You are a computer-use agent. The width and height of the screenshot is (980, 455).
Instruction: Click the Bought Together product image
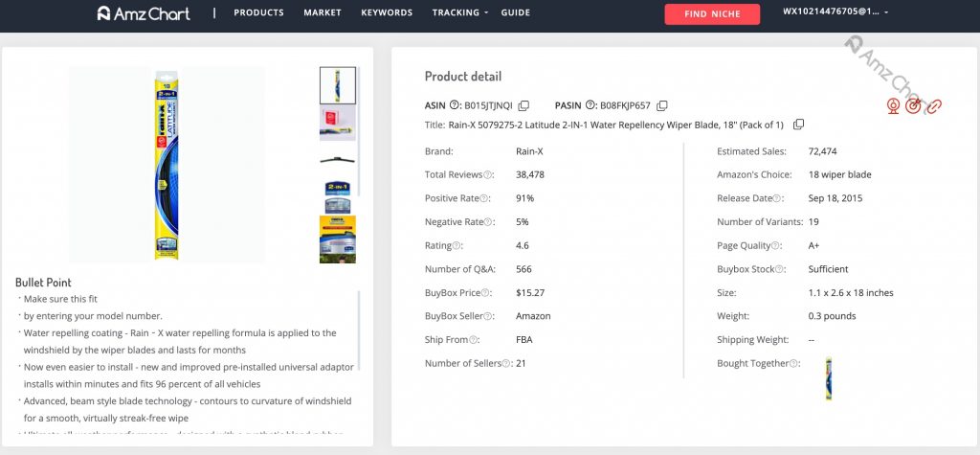829,378
